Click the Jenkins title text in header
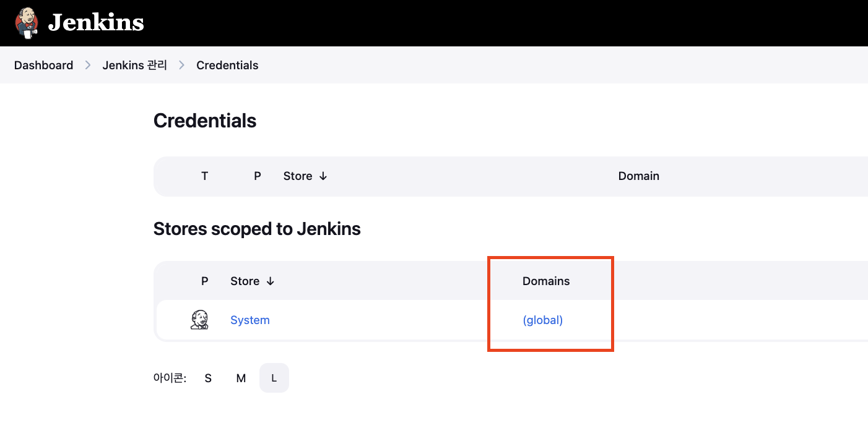This screenshot has width=868, height=423. (96, 23)
